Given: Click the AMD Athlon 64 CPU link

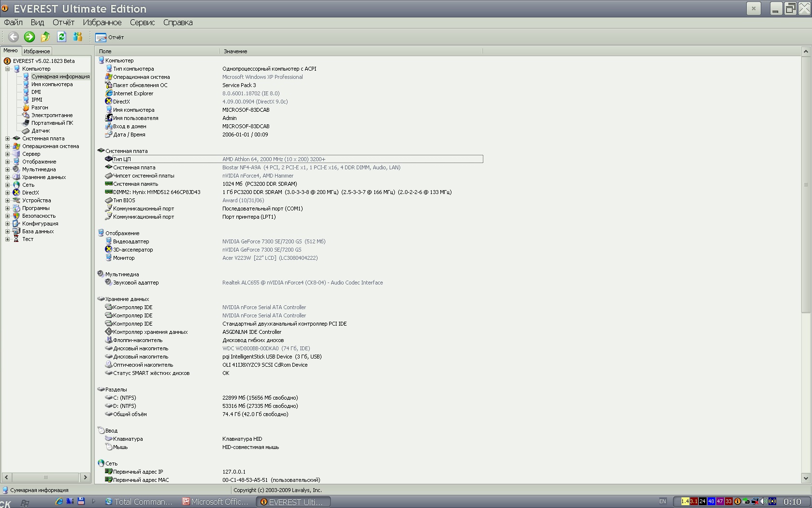Looking at the screenshot, I should 274,159.
